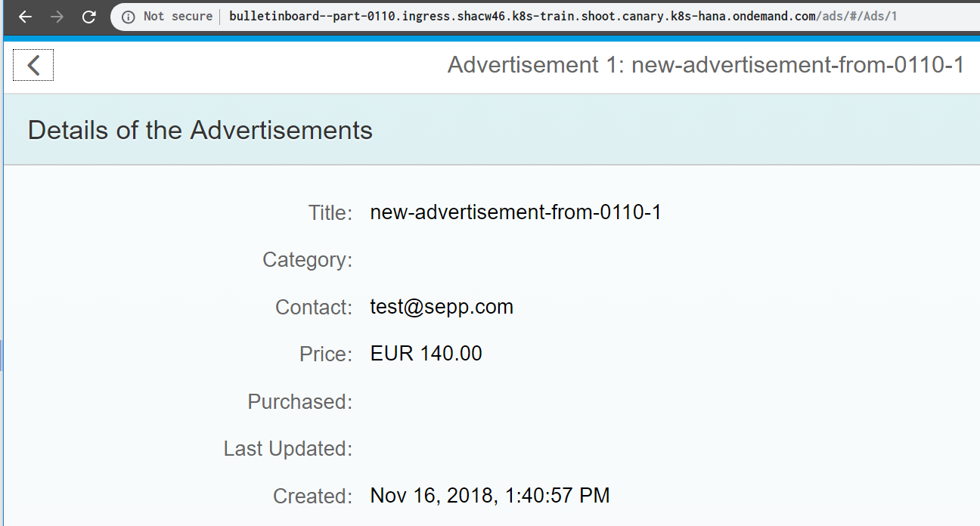Reload the current page
Viewport: 980px width, 526px height.
[88, 17]
